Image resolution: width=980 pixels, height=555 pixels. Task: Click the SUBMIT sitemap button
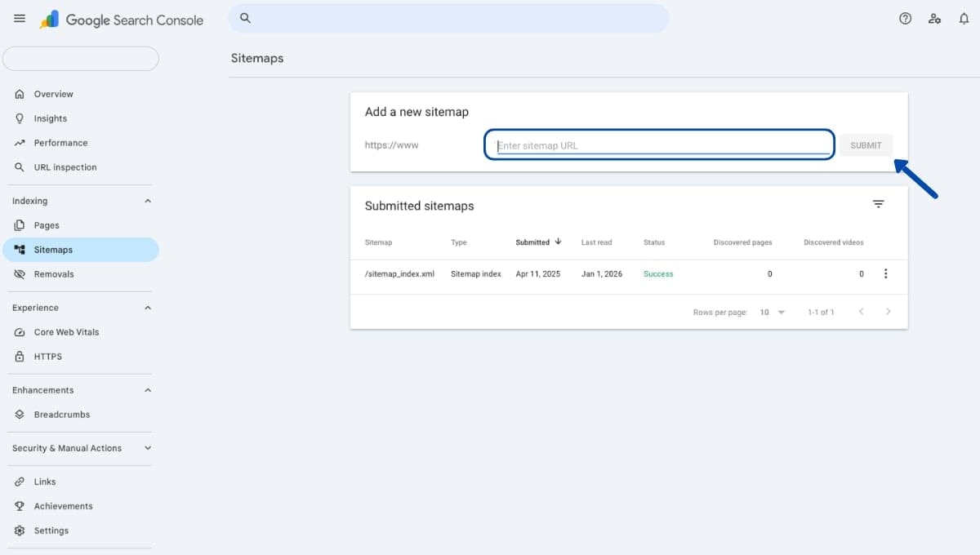coord(866,145)
